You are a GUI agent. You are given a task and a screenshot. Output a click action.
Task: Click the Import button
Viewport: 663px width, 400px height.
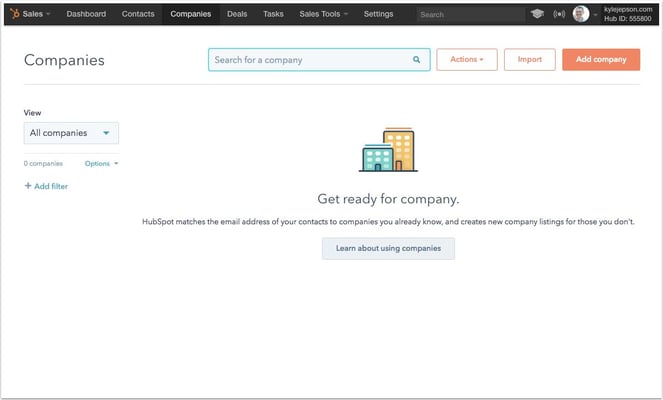click(x=529, y=60)
